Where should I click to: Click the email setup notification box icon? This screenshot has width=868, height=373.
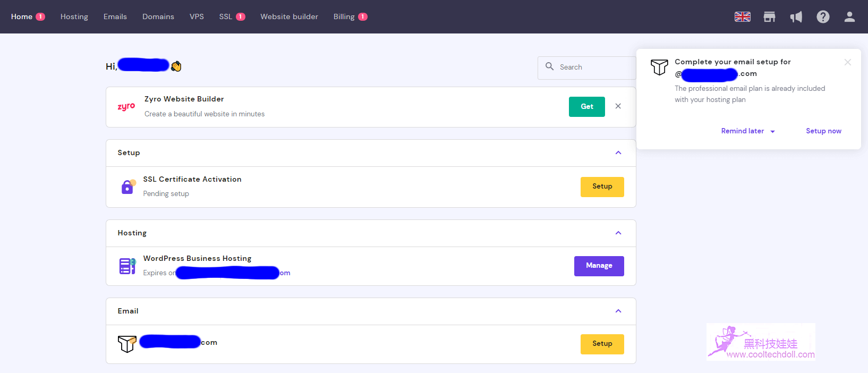pos(659,67)
